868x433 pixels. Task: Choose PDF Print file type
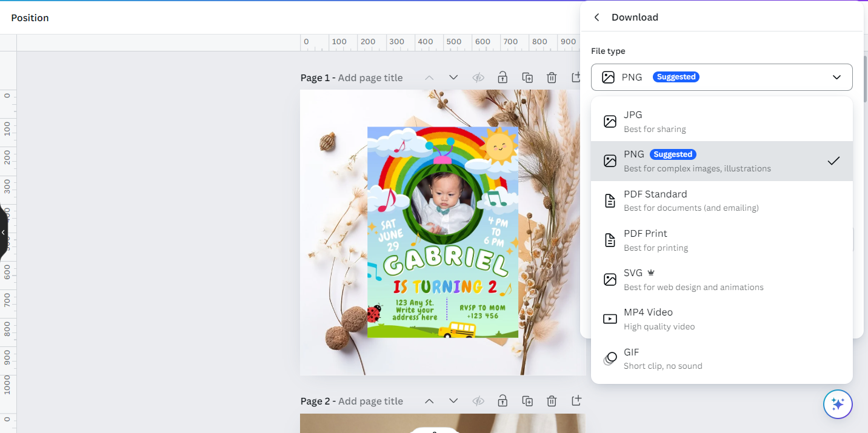721,240
